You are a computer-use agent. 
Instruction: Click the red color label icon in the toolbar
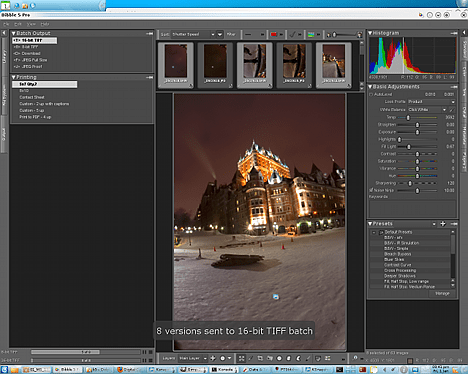click(x=274, y=34)
